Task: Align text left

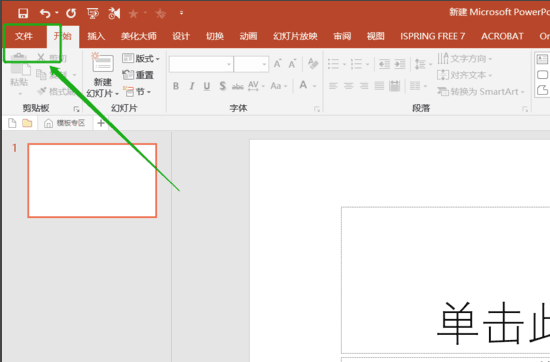Action: point(333,86)
